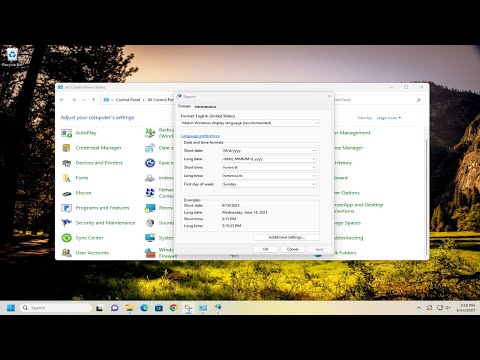The width and height of the screenshot is (480, 360).
Task: Open Microsoft Store from the taskbar
Action: 159,308
